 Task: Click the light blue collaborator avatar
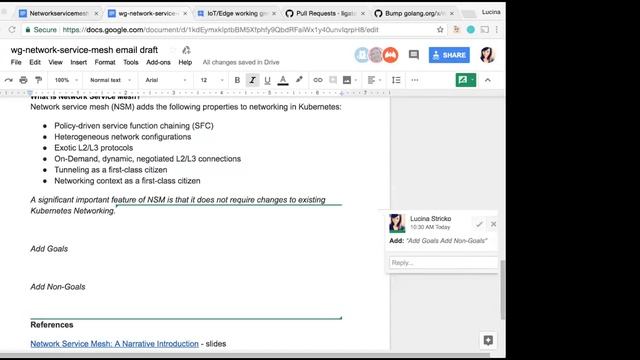[x=362, y=55]
